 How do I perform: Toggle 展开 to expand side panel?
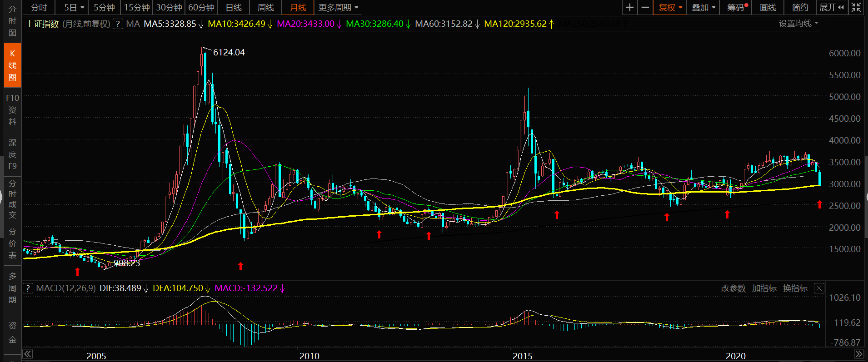[831, 7]
